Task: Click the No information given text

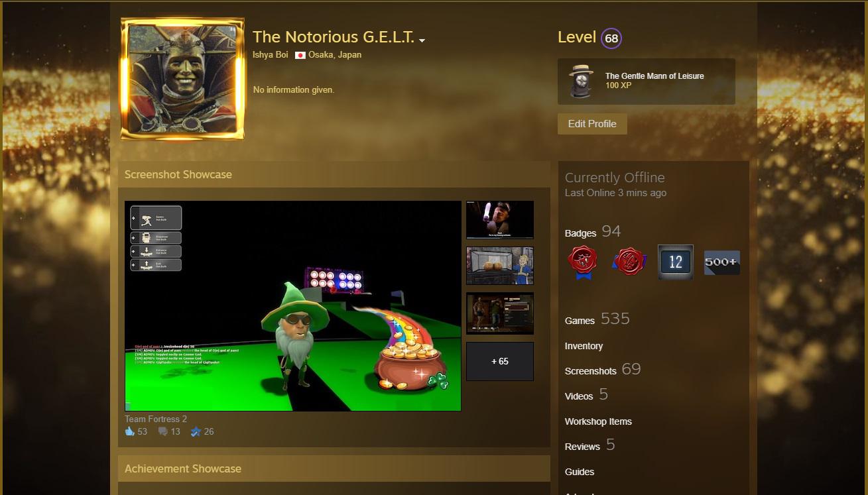Action: 294,89
